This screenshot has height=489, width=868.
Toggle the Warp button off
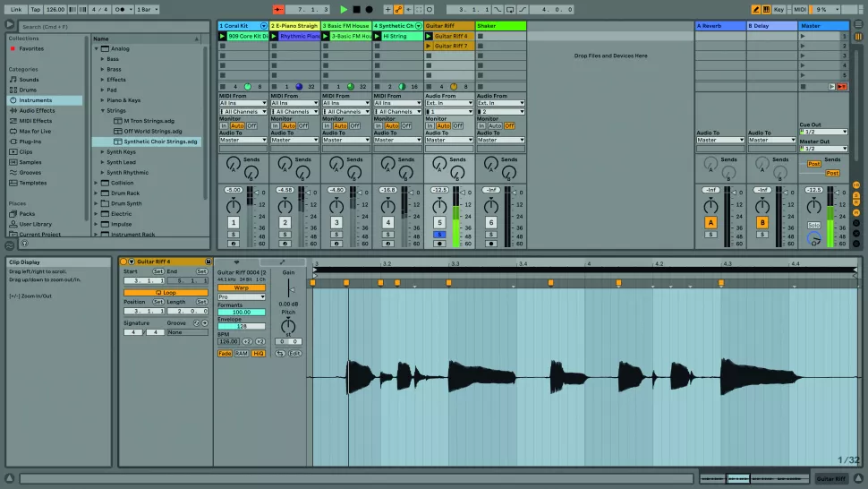point(242,288)
